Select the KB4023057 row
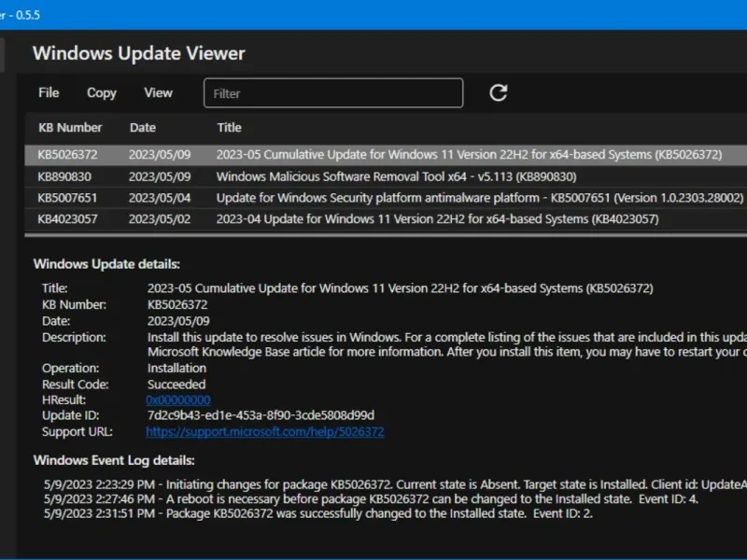The height and width of the screenshot is (560, 747). tap(386, 219)
